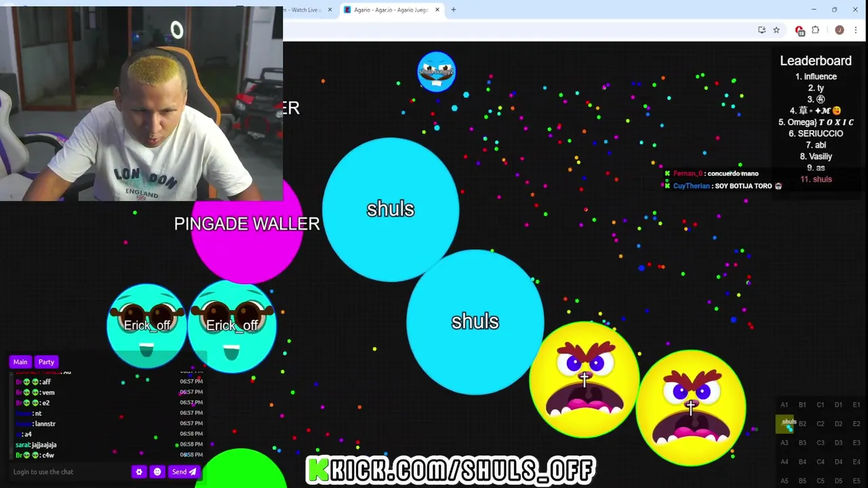Image resolution: width=868 pixels, height=488 pixels.
Task: Click the right Erick_off sunglasses cell
Action: (233, 326)
